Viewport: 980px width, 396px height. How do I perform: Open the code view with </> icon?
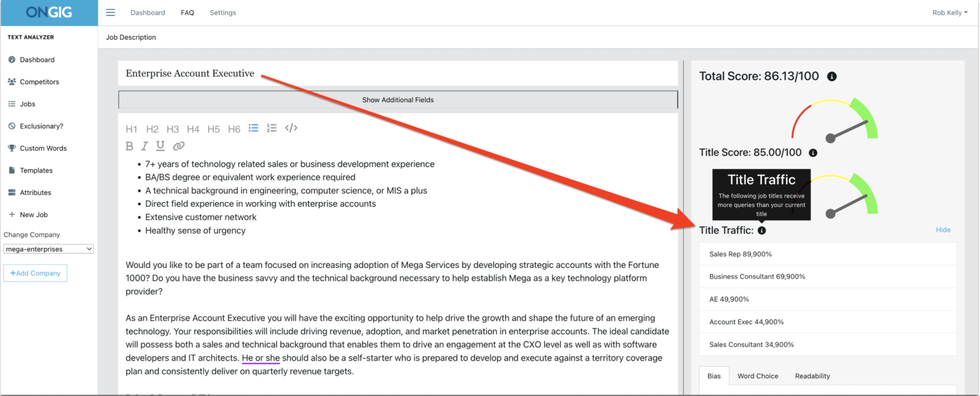click(291, 128)
